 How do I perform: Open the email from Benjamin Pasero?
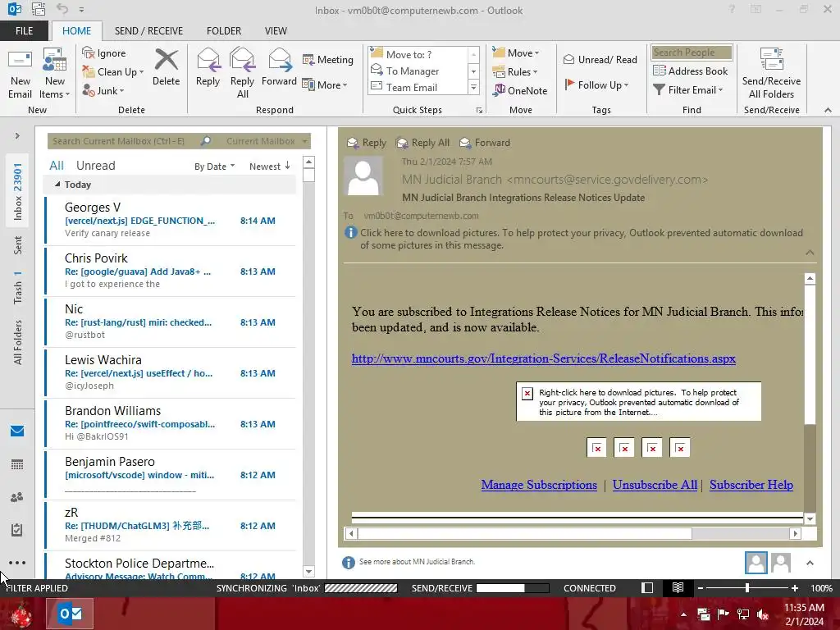pos(171,474)
